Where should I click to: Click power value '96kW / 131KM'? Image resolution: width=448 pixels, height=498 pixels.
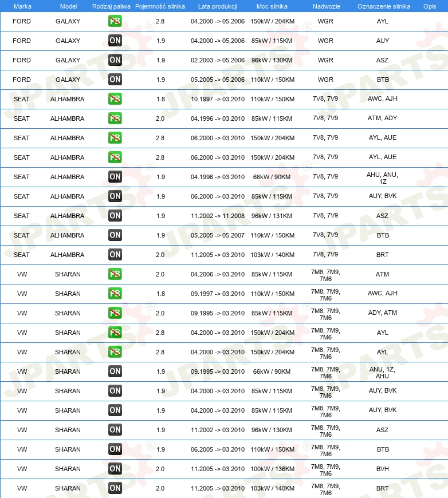click(x=272, y=216)
